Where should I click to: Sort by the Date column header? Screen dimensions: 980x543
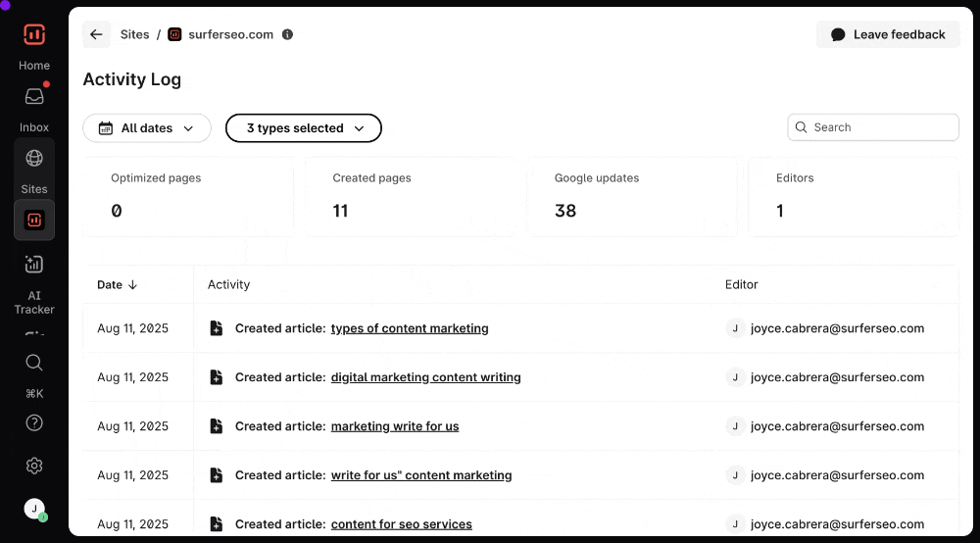click(x=117, y=285)
